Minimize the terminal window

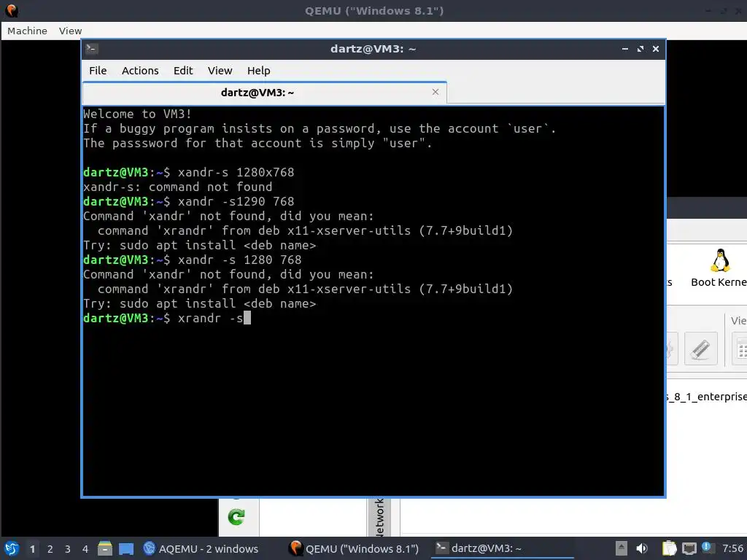click(x=624, y=49)
